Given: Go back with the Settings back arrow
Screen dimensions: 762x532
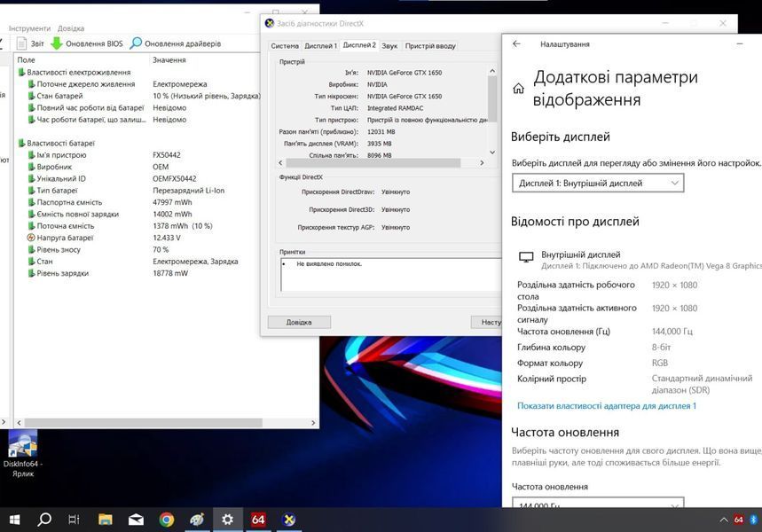Looking at the screenshot, I should (516, 43).
